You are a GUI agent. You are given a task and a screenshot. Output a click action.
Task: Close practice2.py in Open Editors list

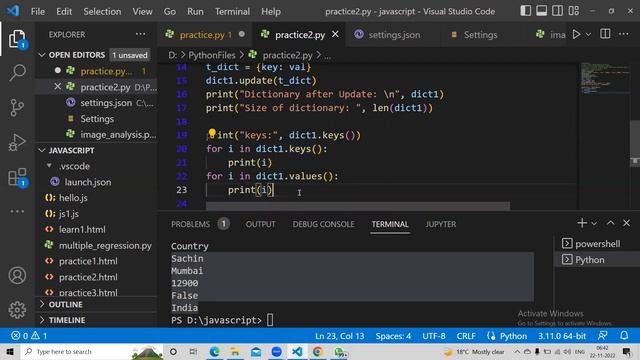[57, 87]
